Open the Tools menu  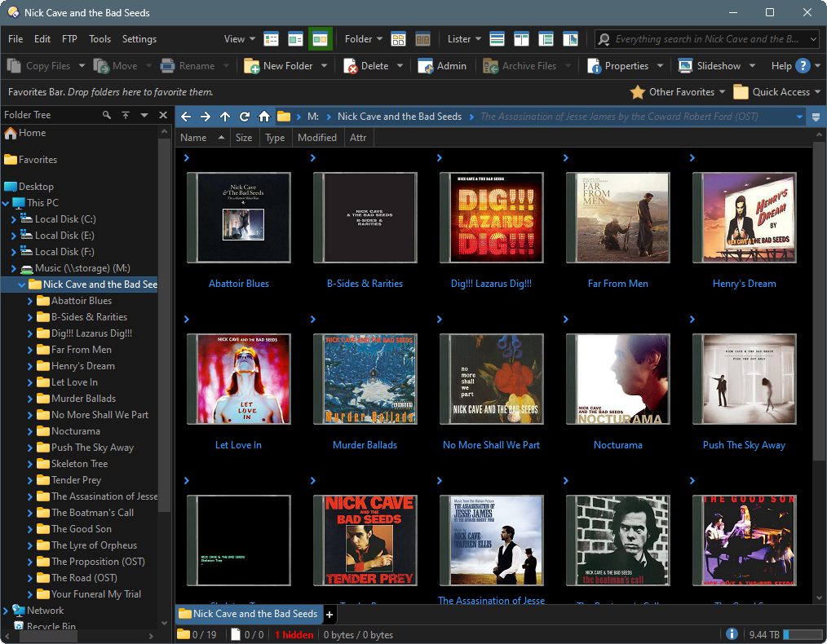point(100,39)
